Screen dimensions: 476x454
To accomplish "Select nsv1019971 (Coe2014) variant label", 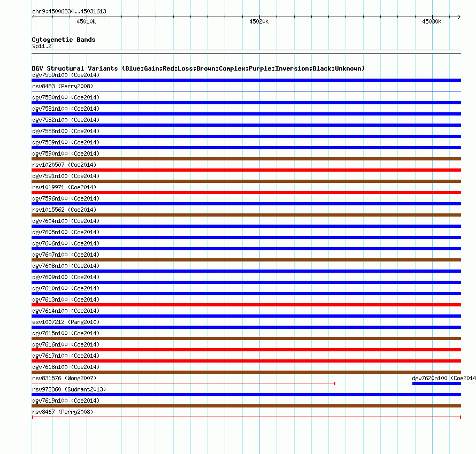I will 64,187.
